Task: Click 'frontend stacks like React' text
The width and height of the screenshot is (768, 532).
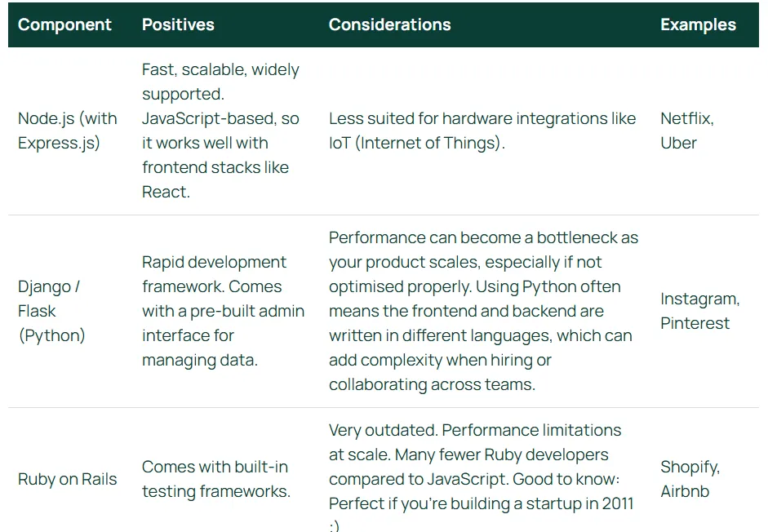Action: click(215, 180)
